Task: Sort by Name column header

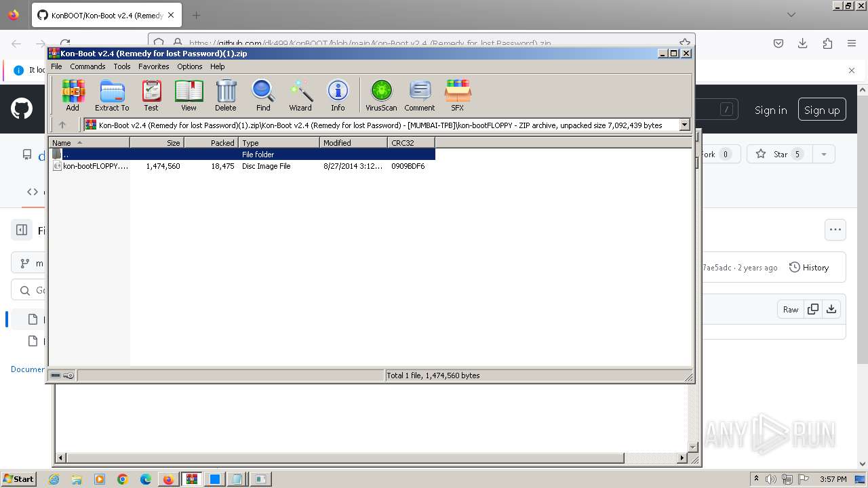Action: point(89,142)
